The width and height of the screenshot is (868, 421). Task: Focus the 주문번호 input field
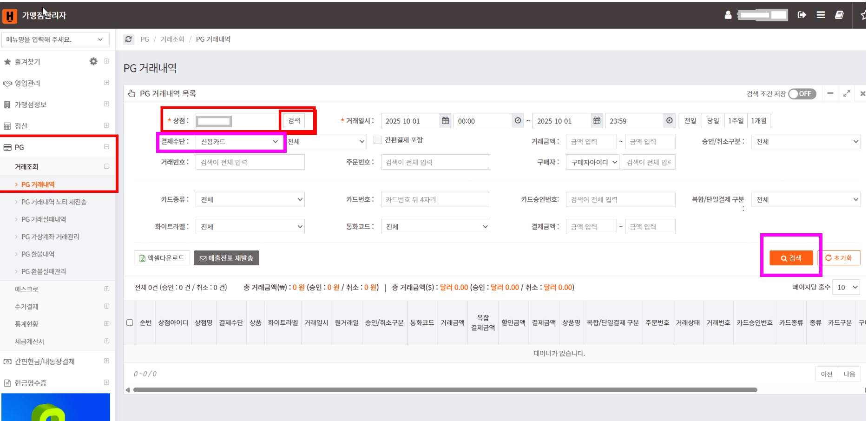tap(435, 162)
